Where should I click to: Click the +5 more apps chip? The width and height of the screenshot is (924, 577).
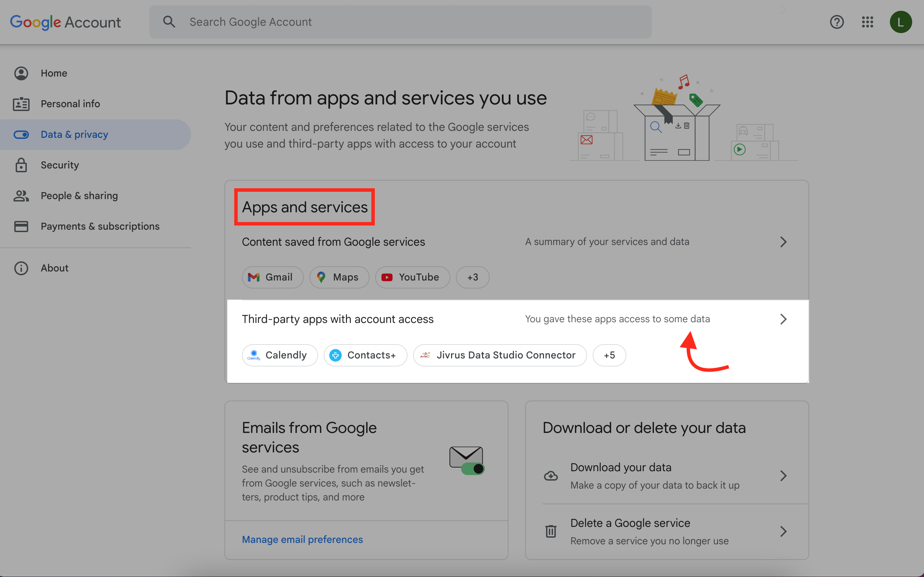[x=609, y=355]
